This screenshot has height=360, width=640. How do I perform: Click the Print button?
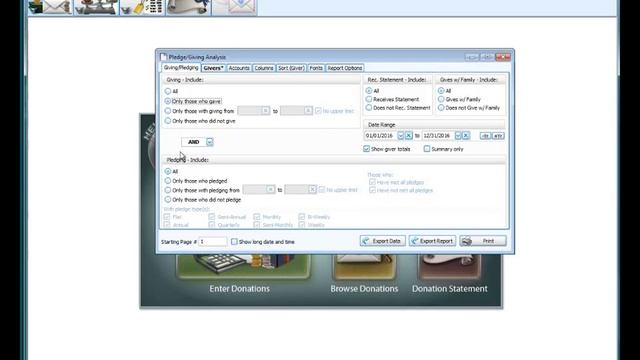[483, 241]
